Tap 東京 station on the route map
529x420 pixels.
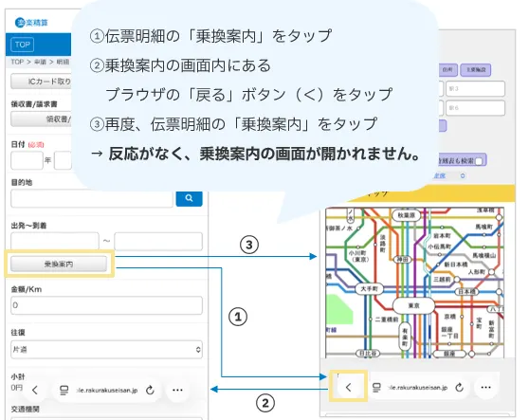[x=413, y=305]
